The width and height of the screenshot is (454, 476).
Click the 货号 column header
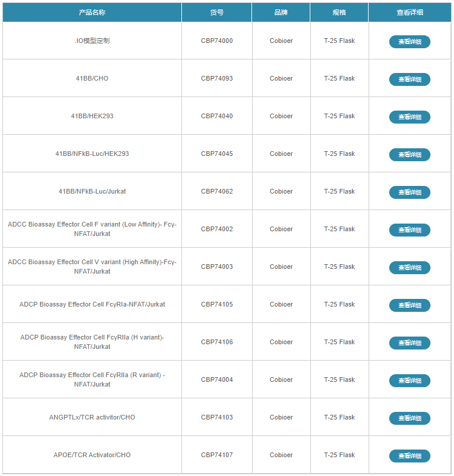click(x=217, y=12)
